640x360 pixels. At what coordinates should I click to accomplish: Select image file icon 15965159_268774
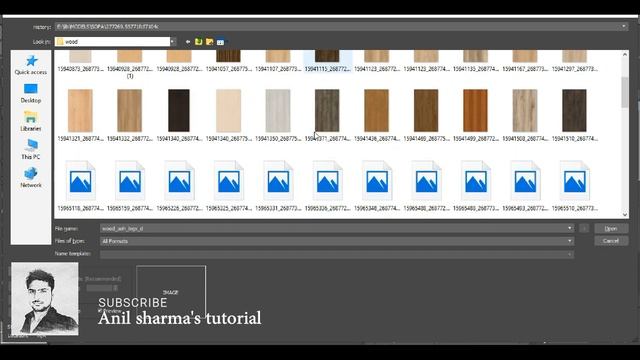pyautogui.click(x=130, y=180)
